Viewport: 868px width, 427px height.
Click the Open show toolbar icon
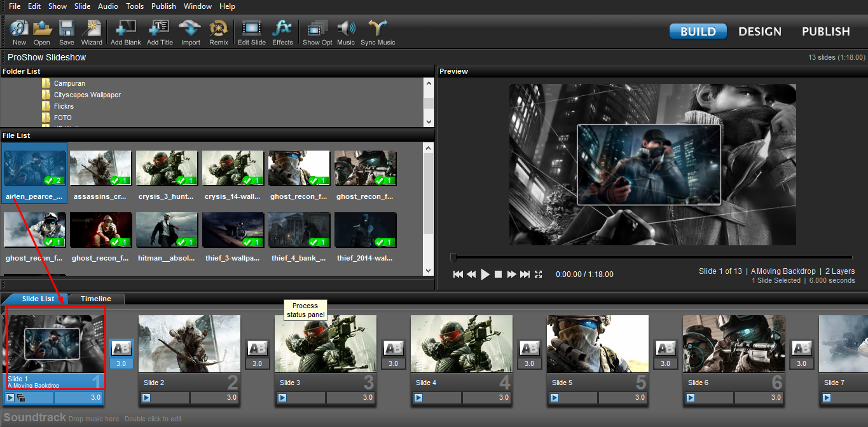(x=42, y=29)
